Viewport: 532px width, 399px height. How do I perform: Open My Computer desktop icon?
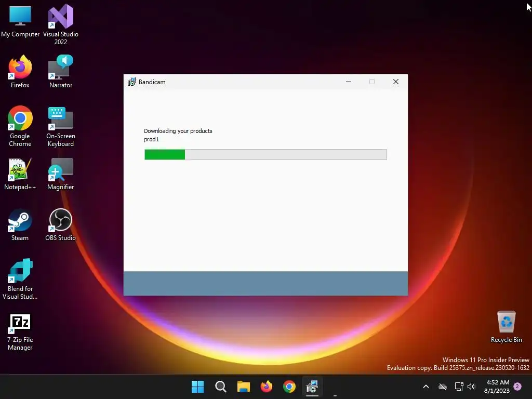20,21
